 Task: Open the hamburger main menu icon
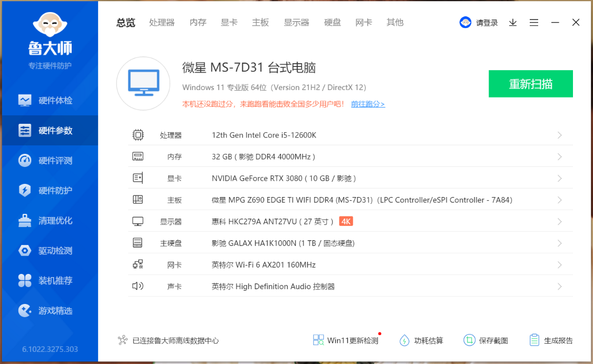pos(534,23)
